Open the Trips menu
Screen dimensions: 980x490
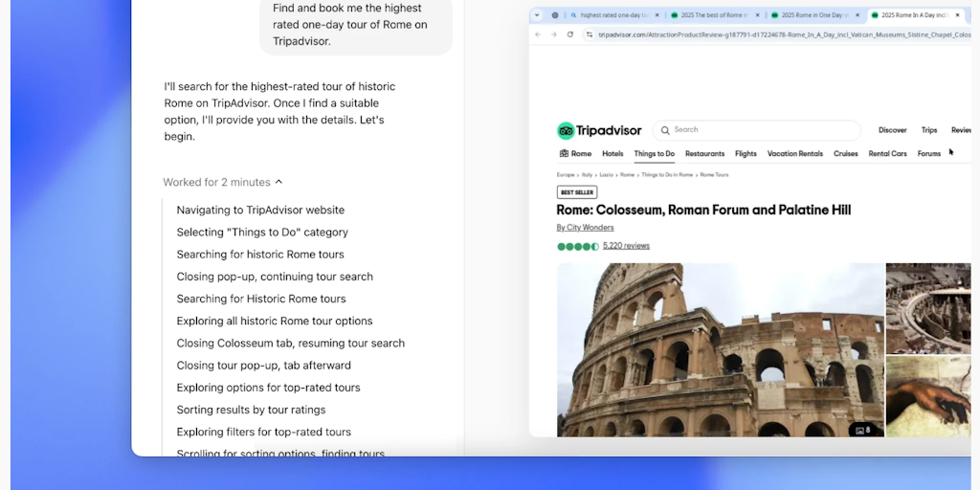pyautogui.click(x=929, y=130)
